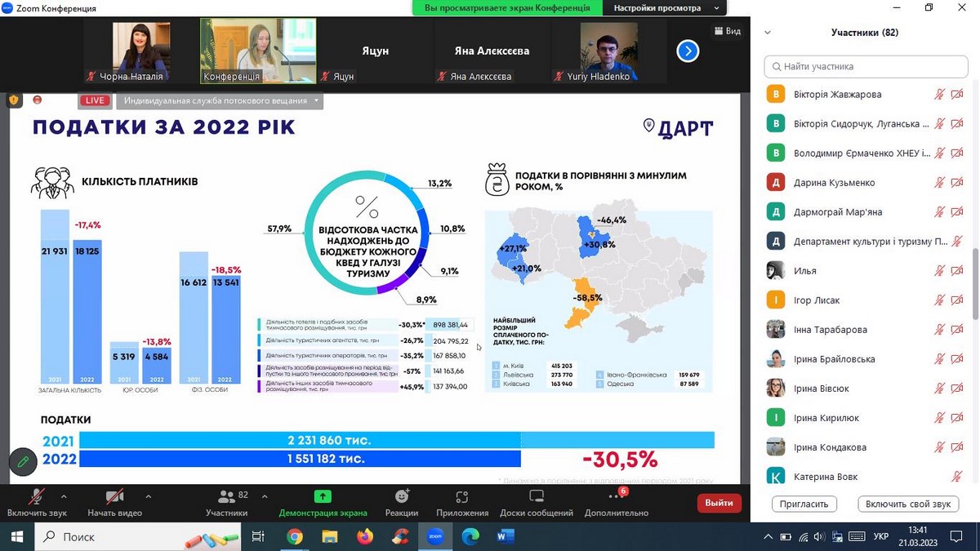Start video with the camera button

pos(114,496)
